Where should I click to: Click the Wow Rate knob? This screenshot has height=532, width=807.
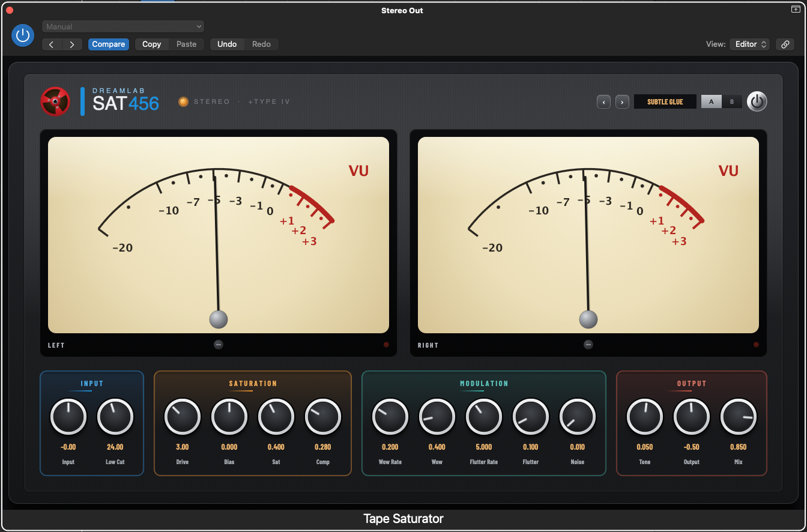tap(390, 417)
